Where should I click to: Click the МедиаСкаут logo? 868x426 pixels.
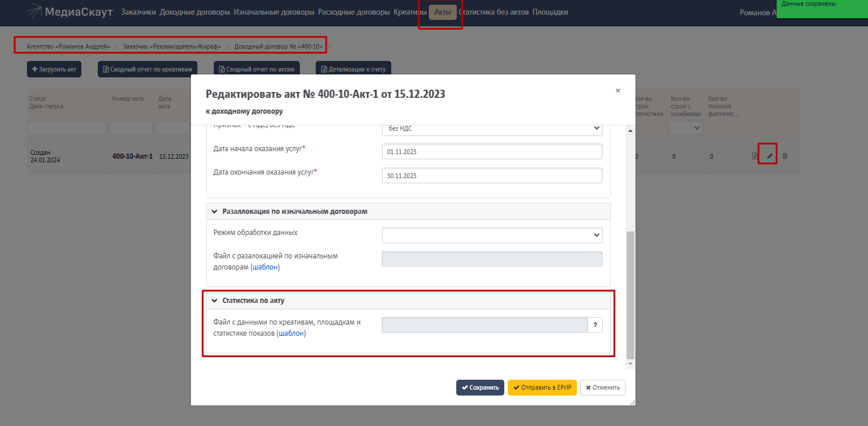pos(70,12)
